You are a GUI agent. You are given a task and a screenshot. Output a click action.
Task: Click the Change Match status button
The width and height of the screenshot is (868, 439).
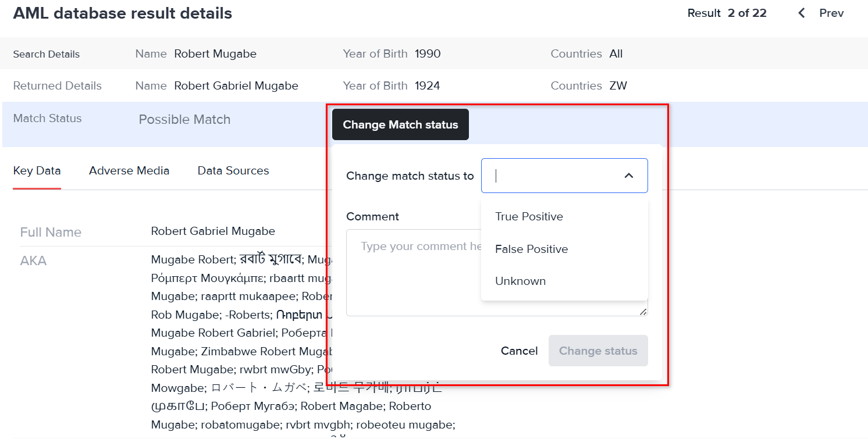[400, 124]
